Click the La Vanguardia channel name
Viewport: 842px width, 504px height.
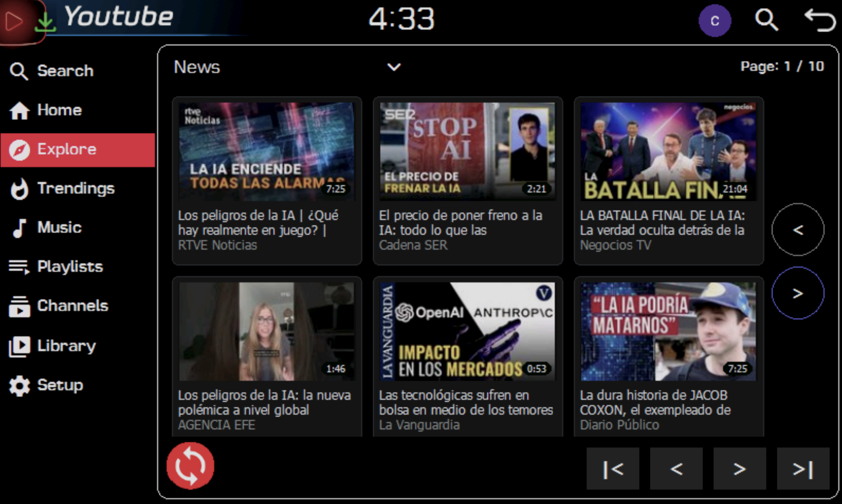click(x=419, y=425)
